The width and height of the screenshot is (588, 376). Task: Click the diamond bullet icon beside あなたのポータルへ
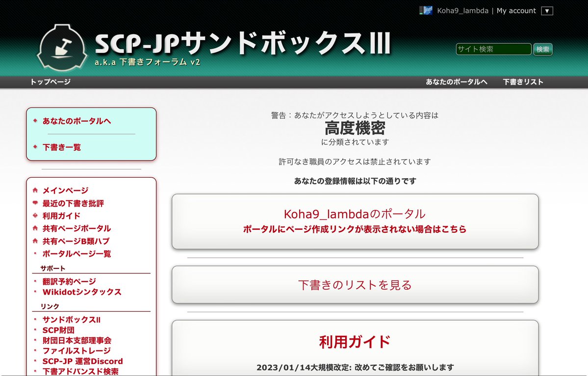35,120
